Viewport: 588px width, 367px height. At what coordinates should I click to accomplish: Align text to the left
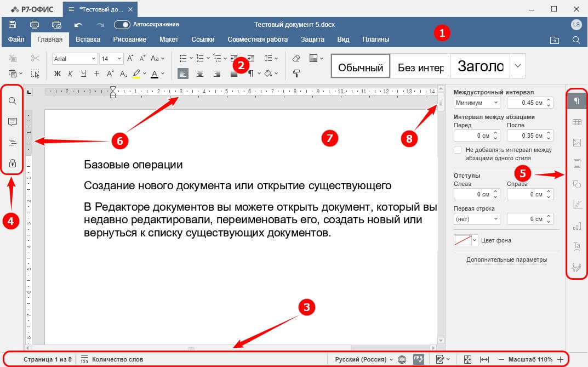tap(183, 74)
